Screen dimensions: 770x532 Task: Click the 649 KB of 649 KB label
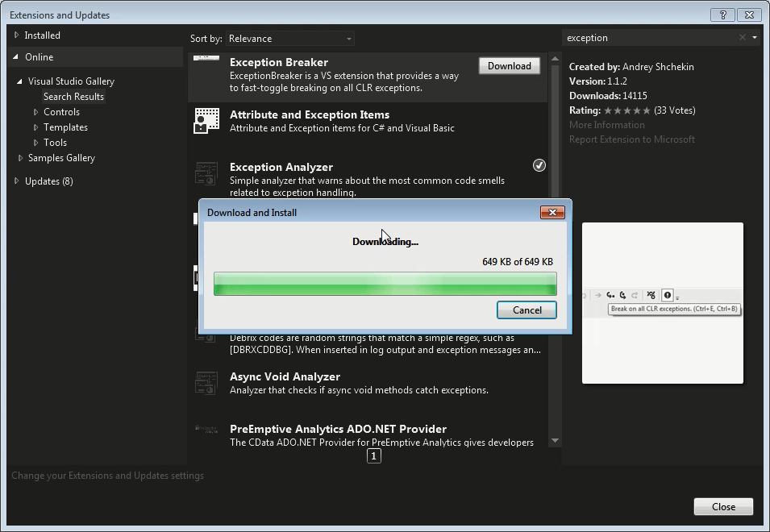[518, 262]
